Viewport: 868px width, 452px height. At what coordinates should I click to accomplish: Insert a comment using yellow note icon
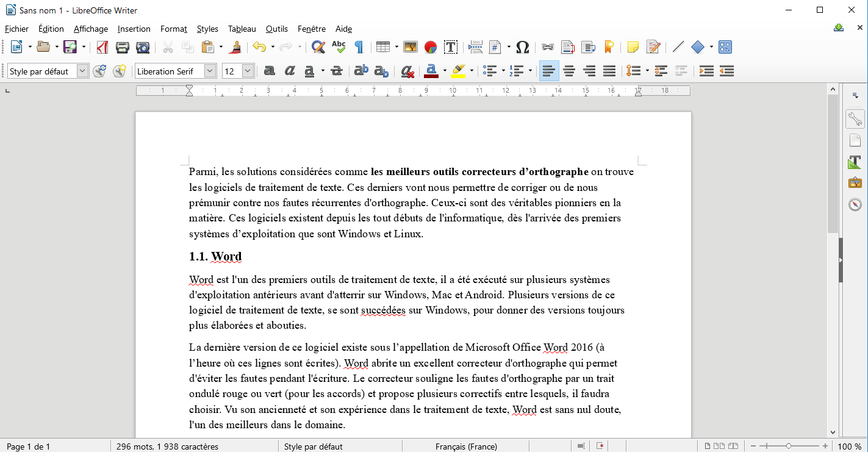(x=633, y=47)
